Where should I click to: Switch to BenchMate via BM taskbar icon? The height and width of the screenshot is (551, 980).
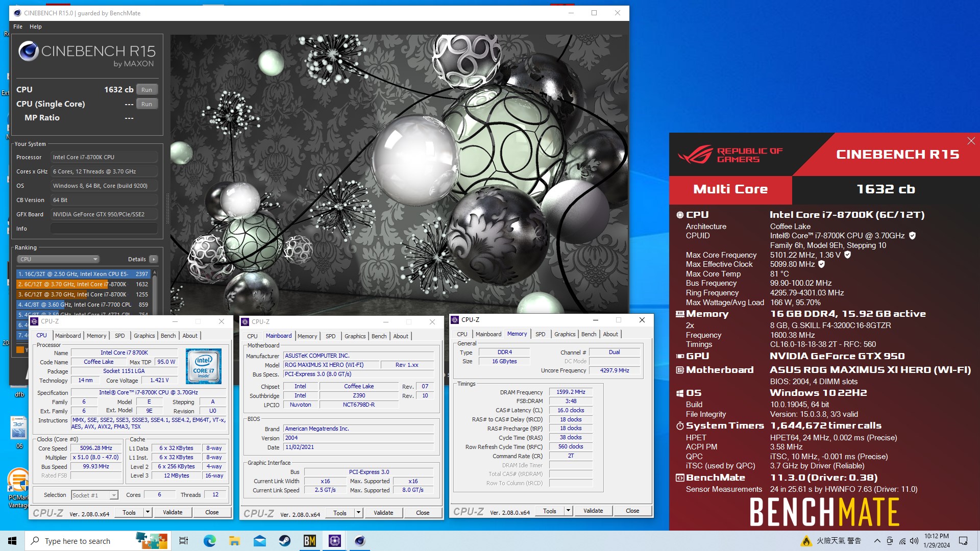click(310, 541)
